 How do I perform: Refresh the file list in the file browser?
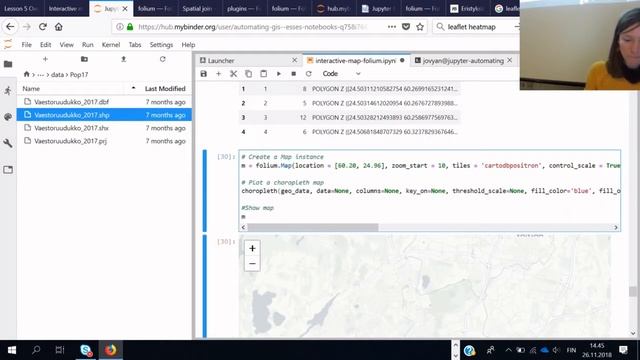click(162, 59)
